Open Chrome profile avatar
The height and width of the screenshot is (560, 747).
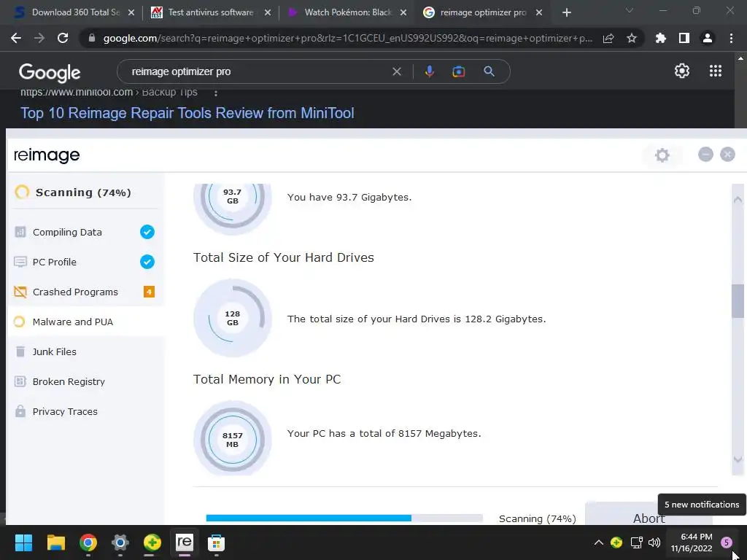(708, 38)
